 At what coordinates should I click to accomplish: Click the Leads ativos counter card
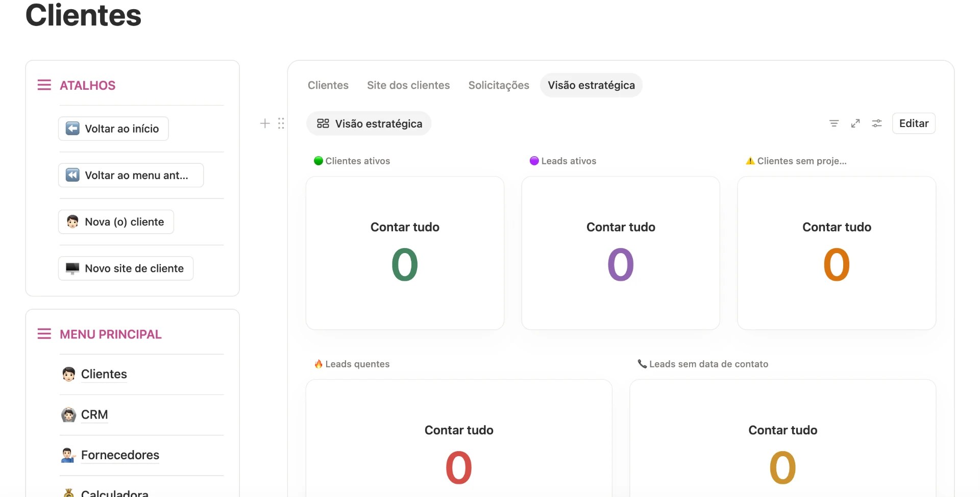tap(621, 253)
